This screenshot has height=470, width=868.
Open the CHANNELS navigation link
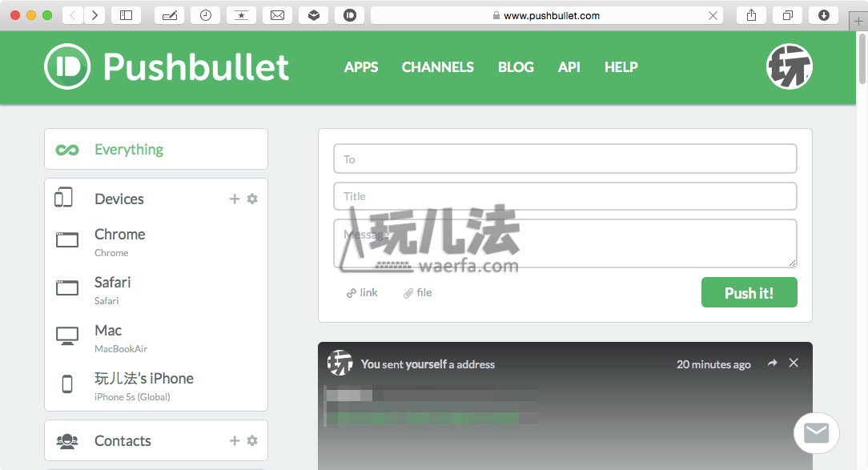pos(438,67)
